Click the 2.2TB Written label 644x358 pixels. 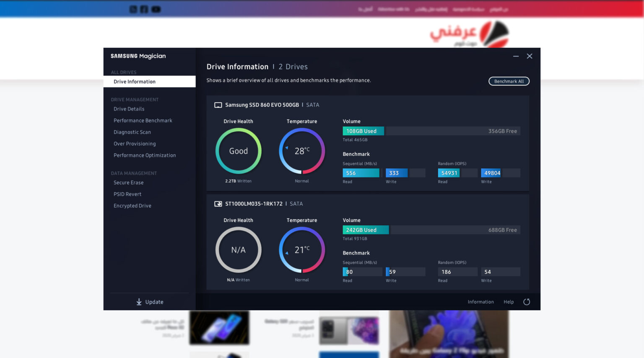238,181
